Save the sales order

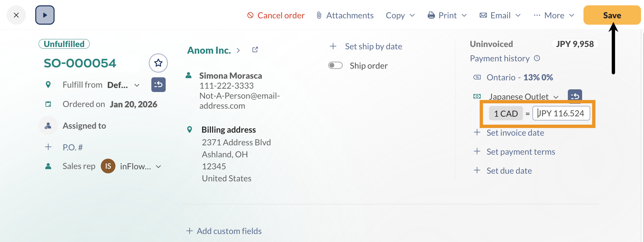pyautogui.click(x=612, y=15)
